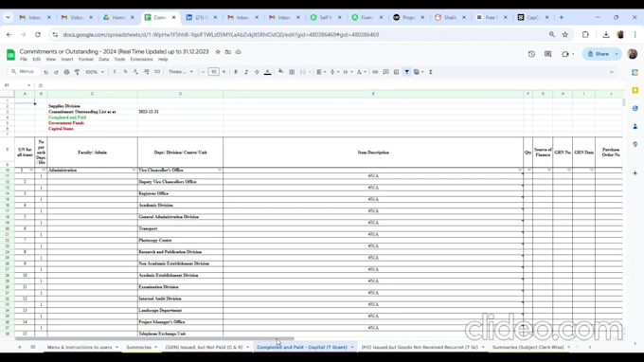Click the Share button
Image resolution: width=644 pixels, height=362 pixels.
pos(598,54)
